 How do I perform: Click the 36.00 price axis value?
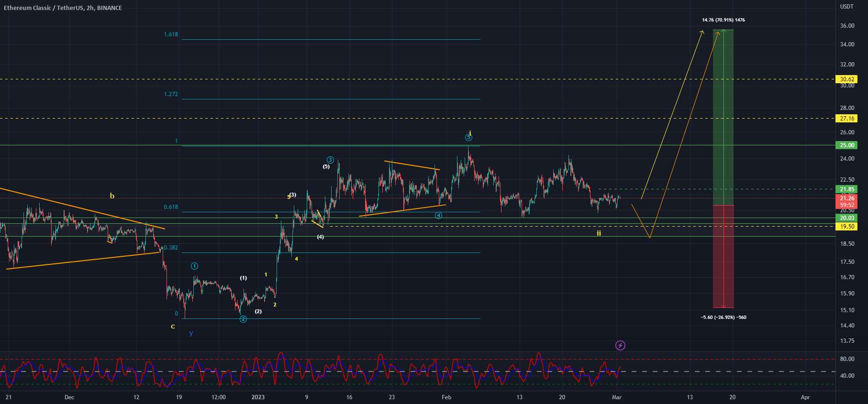(847, 26)
